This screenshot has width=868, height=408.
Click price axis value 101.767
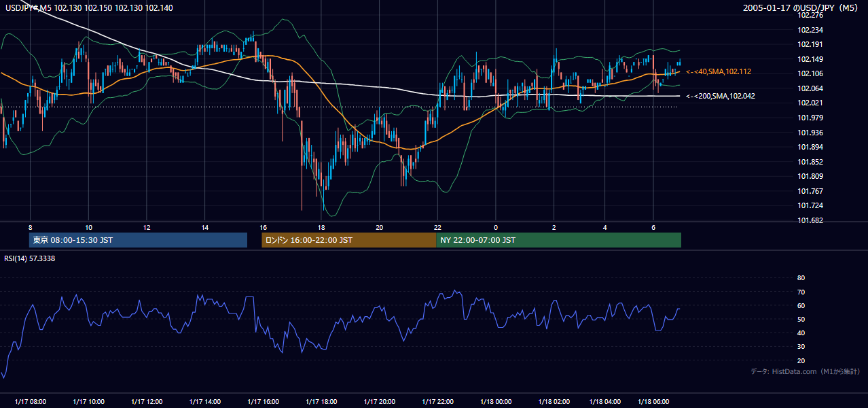tap(810, 191)
